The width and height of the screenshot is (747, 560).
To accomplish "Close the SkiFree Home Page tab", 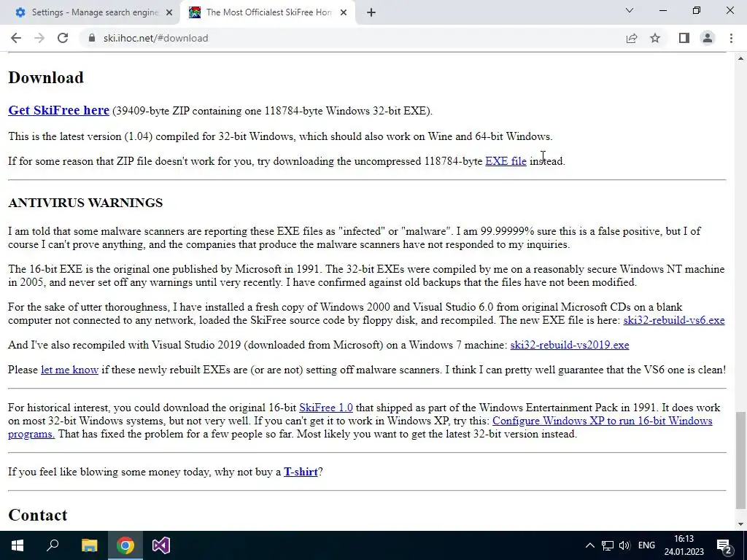I will pos(344,12).
